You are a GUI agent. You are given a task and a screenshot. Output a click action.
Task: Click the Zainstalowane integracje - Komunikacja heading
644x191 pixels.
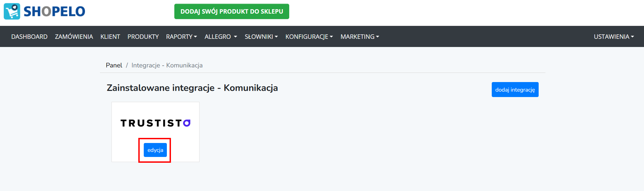(192, 88)
